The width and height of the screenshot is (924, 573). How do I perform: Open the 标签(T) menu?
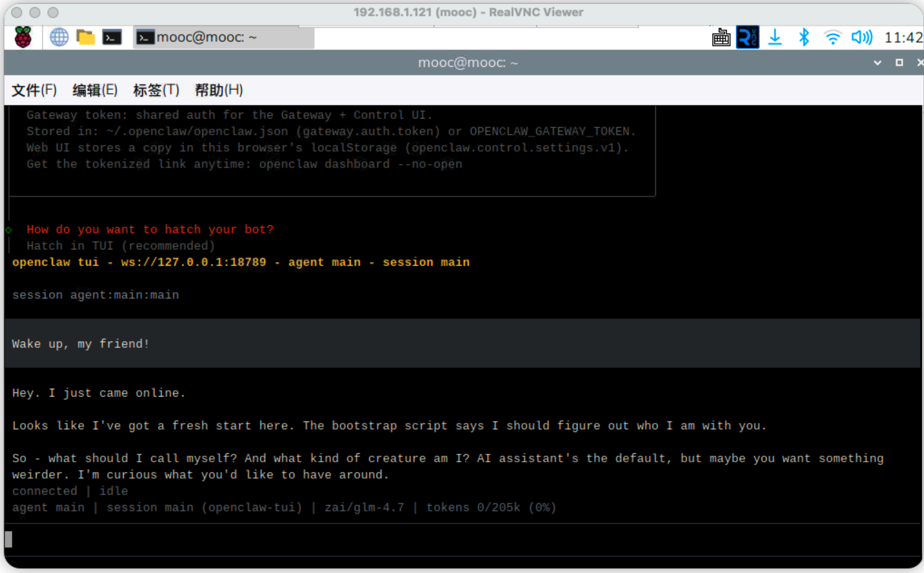click(x=156, y=90)
